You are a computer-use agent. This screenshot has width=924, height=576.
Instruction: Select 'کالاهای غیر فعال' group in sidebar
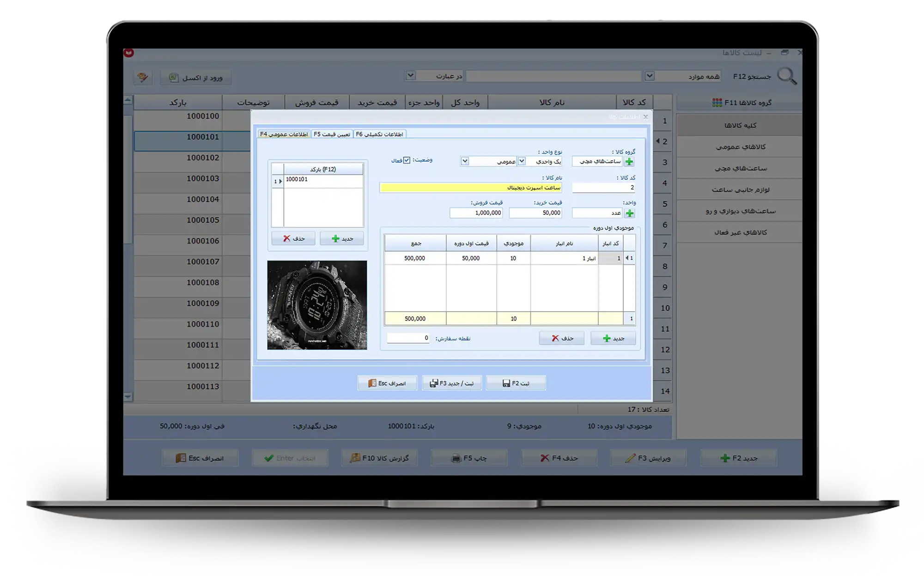pos(740,232)
